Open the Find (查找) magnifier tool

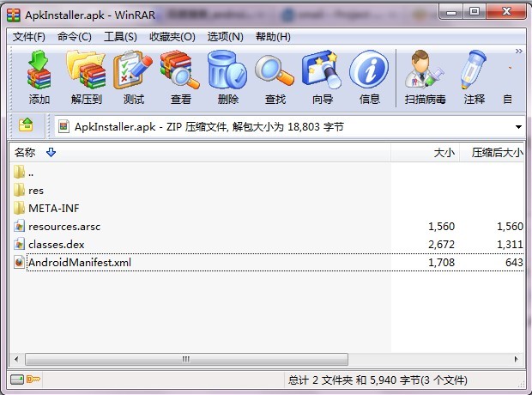275,70
